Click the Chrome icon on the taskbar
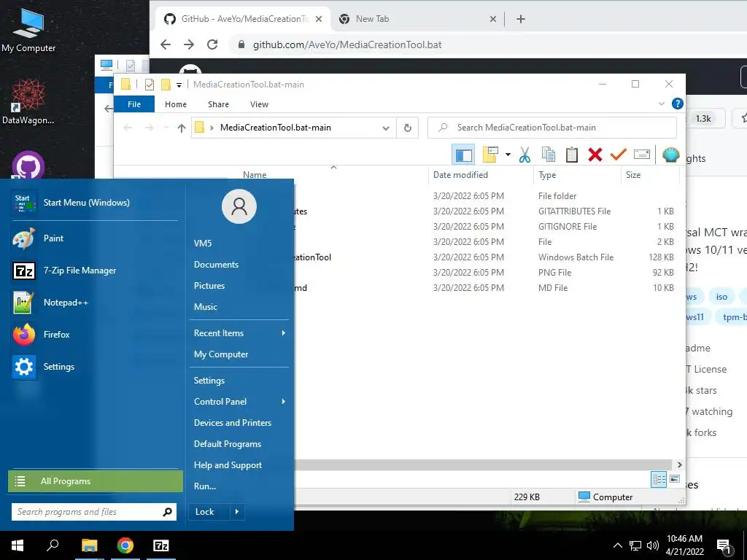This screenshot has height=560, width=747. click(125, 545)
